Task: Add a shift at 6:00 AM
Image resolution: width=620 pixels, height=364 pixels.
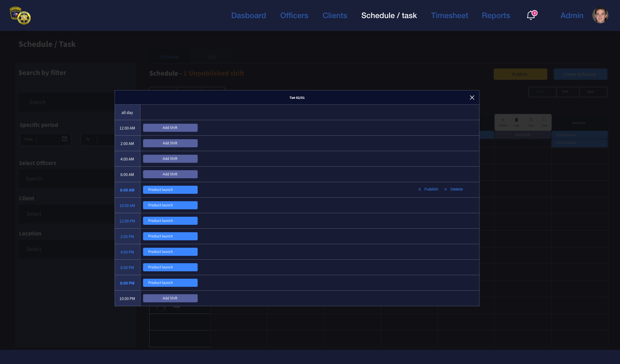Action: [170, 174]
